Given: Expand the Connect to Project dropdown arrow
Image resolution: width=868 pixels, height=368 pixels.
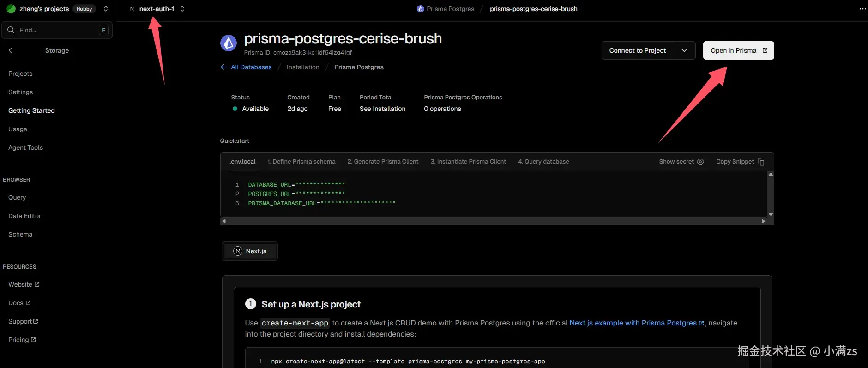Looking at the screenshot, I should (x=684, y=50).
